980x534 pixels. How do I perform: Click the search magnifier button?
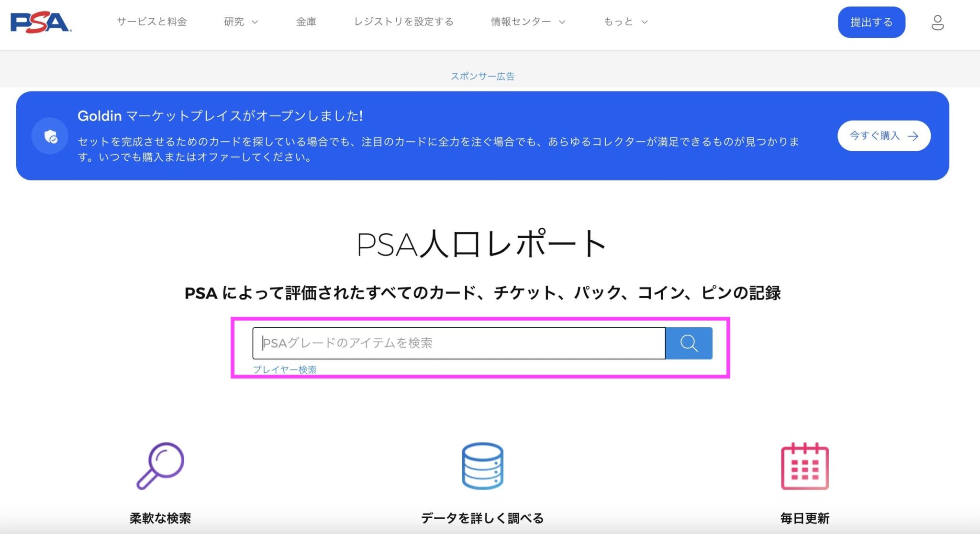[x=689, y=343]
